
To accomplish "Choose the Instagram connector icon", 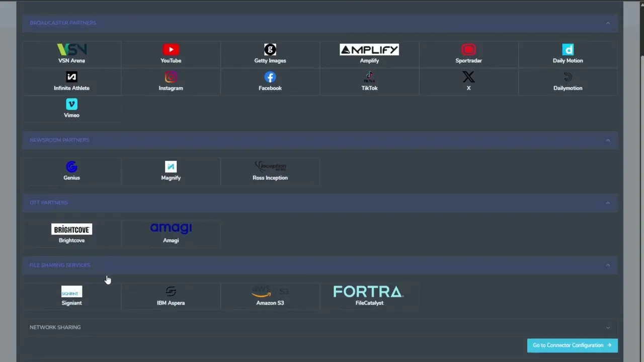I will [x=171, y=77].
